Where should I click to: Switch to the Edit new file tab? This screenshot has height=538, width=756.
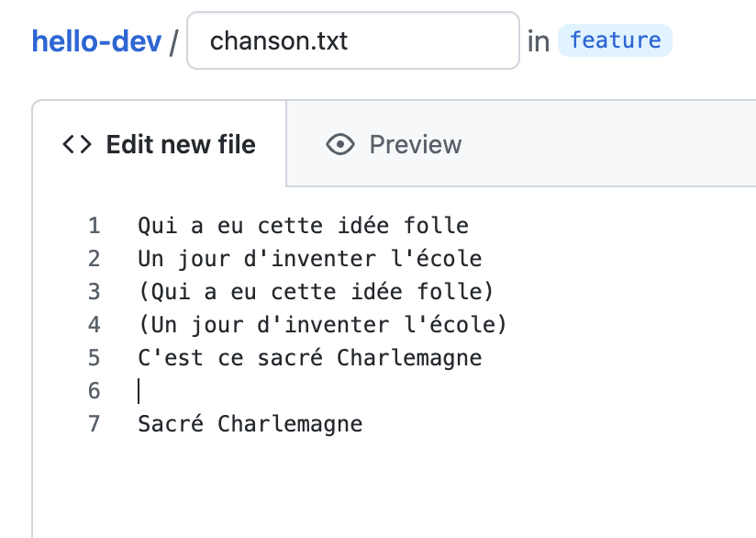180,144
